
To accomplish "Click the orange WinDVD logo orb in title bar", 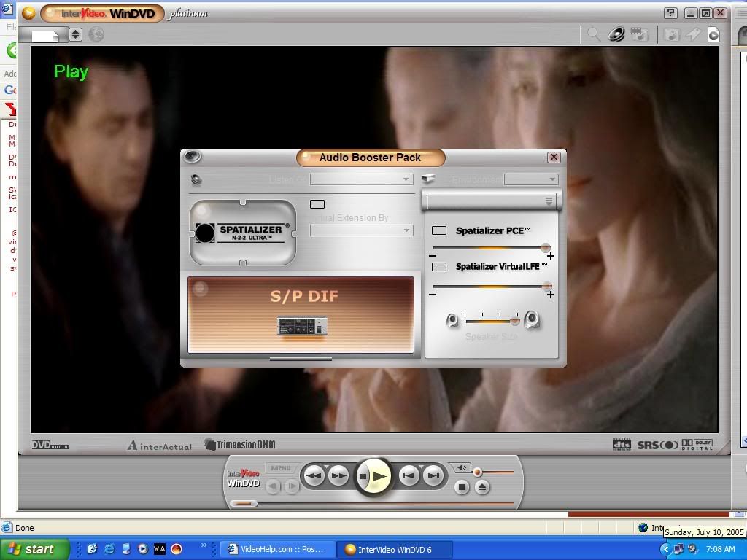I will click(28, 13).
